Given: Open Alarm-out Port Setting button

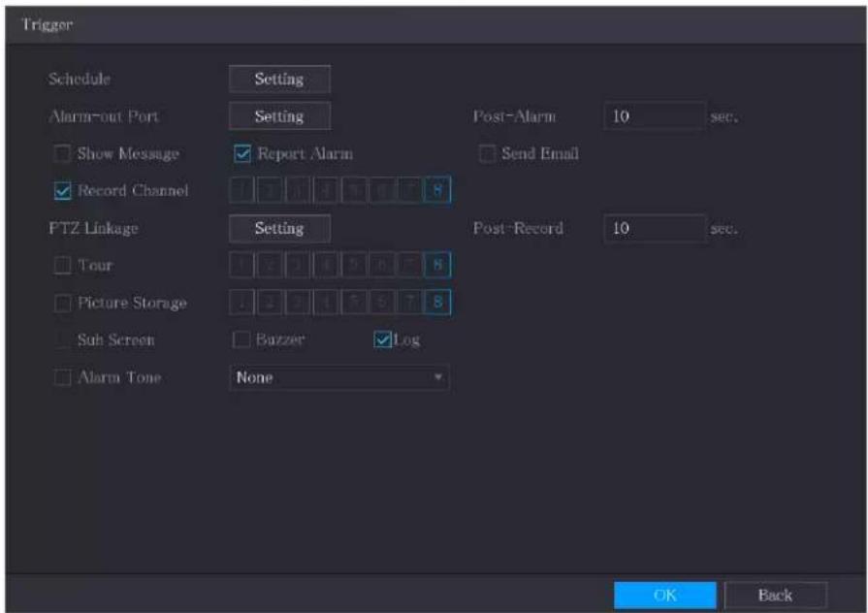Looking at the screenshot, I should 279,116.
